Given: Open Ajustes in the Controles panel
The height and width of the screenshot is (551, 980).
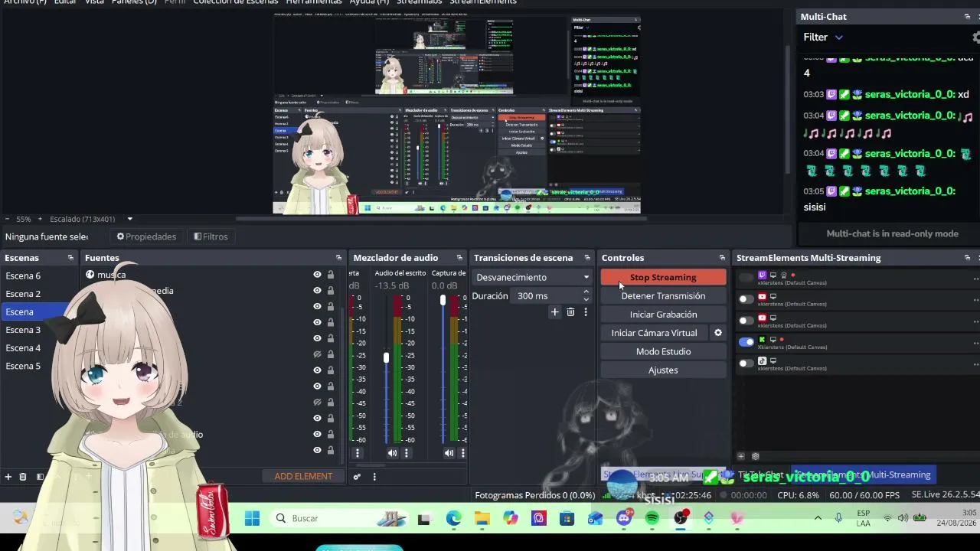Looking at the screenshot, I should pyautogui.click(x=663, y=370).
